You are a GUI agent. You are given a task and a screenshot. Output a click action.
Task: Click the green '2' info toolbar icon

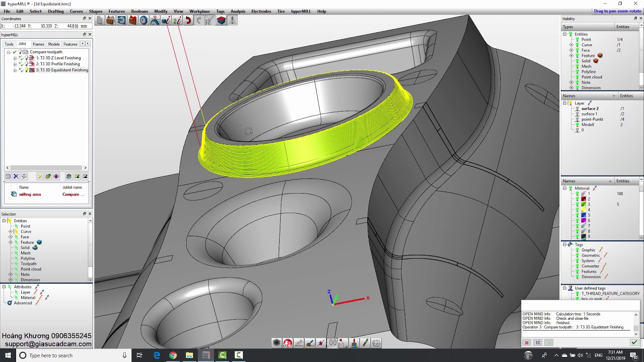177,20
